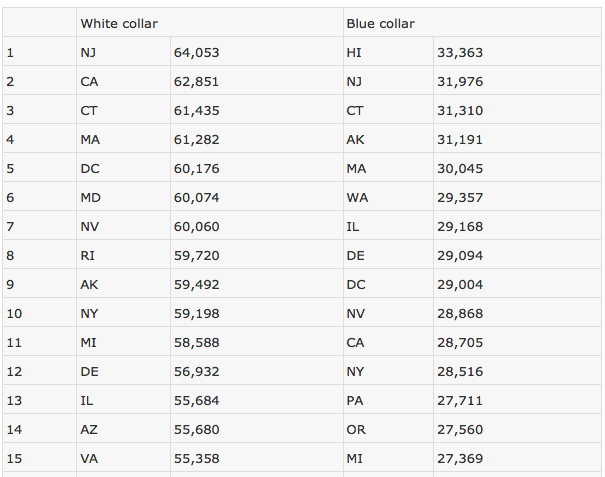Click the 58,588 value for MI
The image size is (605, 477).
pyautogui.click(x=257, y=342)
